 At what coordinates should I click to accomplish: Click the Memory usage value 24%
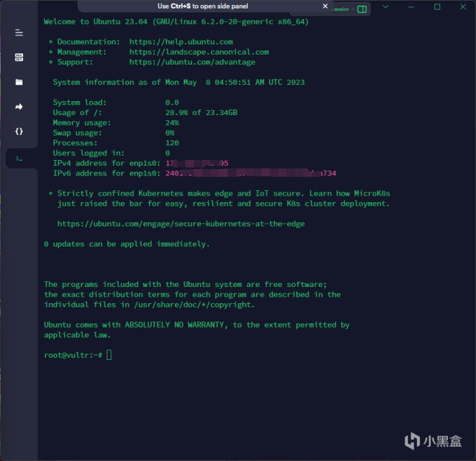pos(172,123)
